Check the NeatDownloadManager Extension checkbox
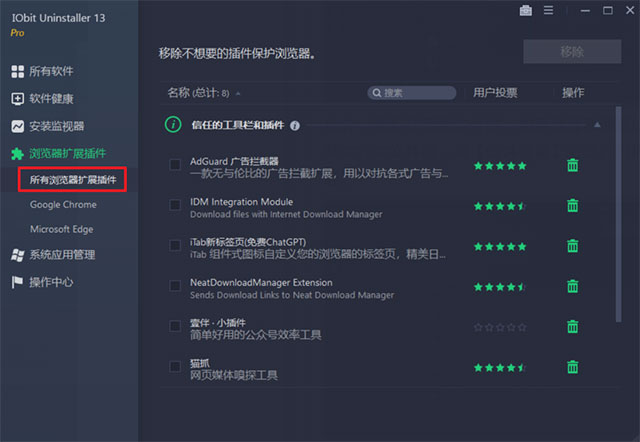This screenshot has height=442, width=640. (175, 286)
